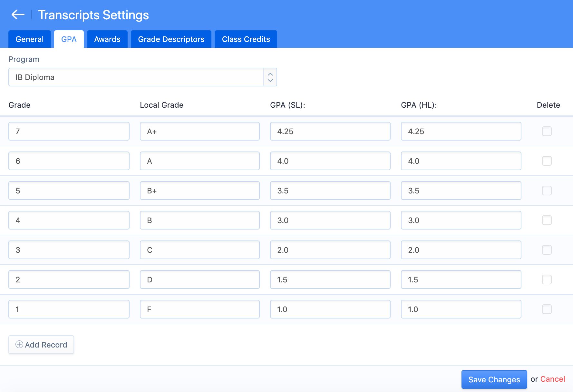Click the Local Grade field containing B+
The width and height of the screenshot is (573, 392).
point(200,191)
